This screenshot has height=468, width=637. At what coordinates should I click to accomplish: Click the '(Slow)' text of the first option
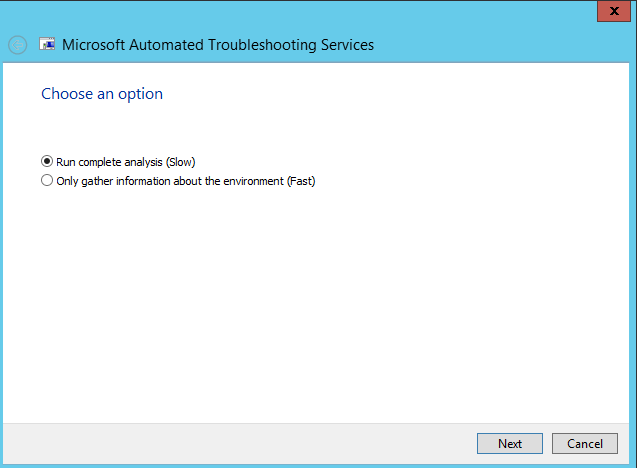[x=180, y=162]
